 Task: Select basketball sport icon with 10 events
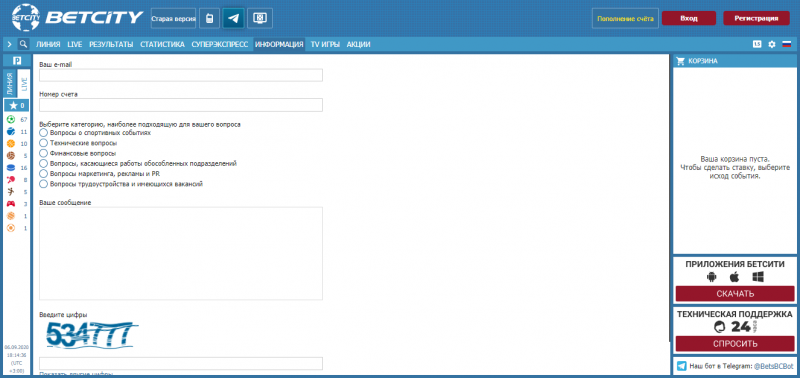[x=11, y=144]
